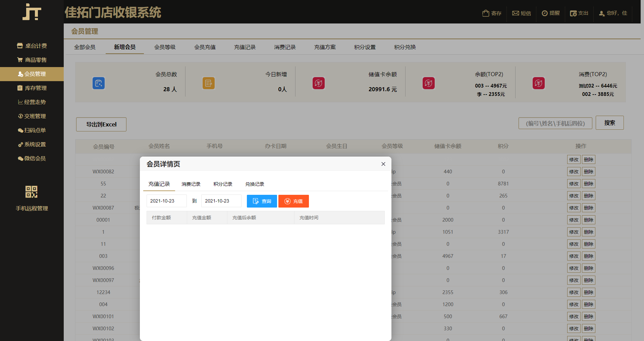
Task: Switch to the top 充值记录 page tab
Action: click(245, 47)
